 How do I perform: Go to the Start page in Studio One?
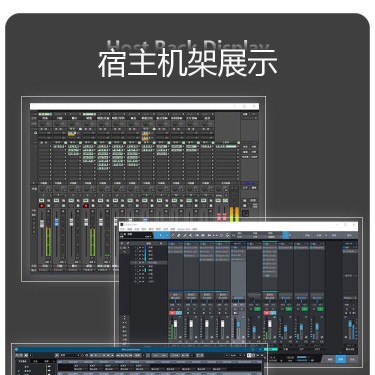308,235
